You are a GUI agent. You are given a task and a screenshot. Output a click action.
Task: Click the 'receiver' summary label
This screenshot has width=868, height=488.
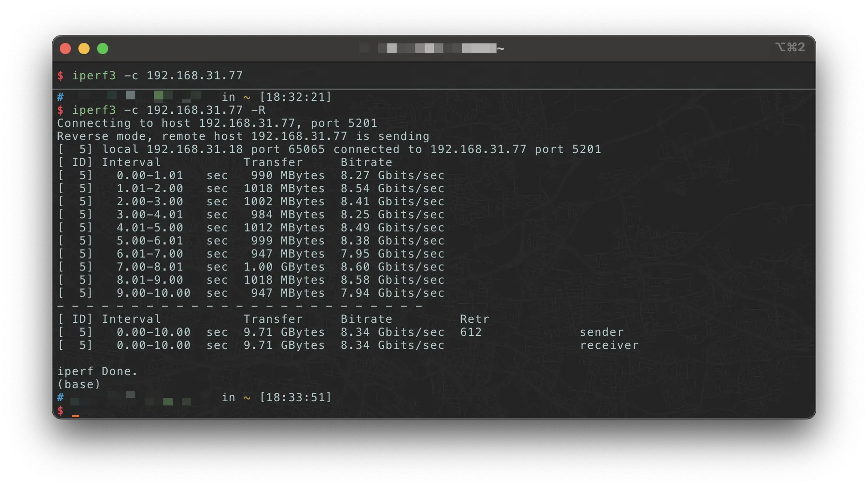(x=609, y=345)
